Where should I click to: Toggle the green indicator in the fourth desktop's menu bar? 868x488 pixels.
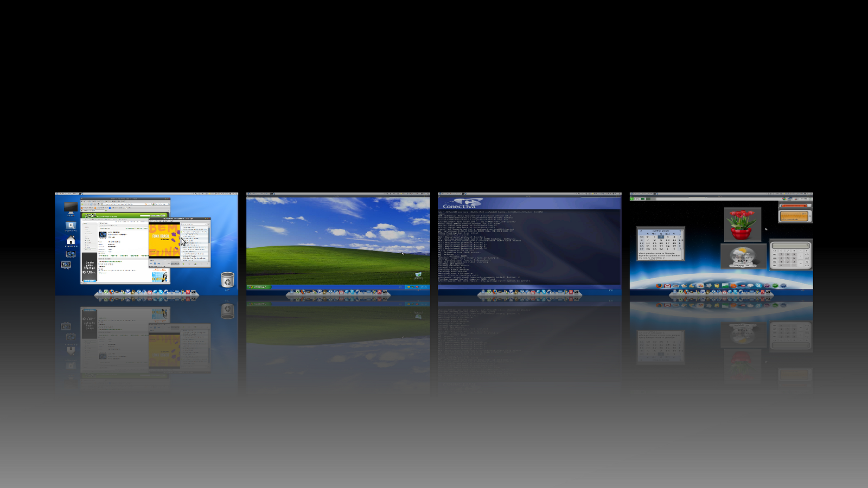click(631, 198)
